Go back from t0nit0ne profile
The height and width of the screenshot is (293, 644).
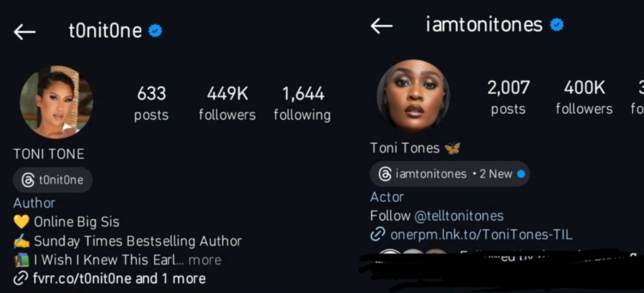click(x=25, y=31)
